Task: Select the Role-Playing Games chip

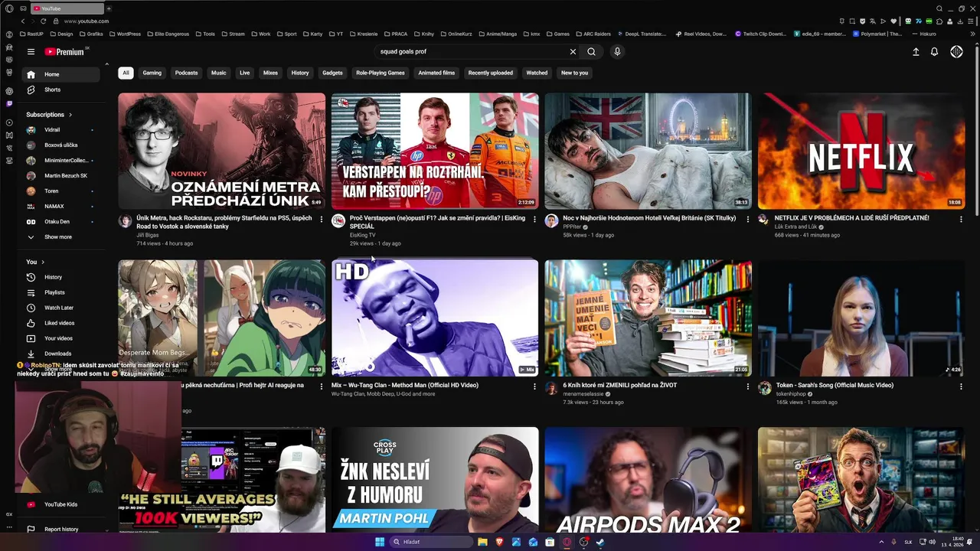Action: (x=381, y=73)
